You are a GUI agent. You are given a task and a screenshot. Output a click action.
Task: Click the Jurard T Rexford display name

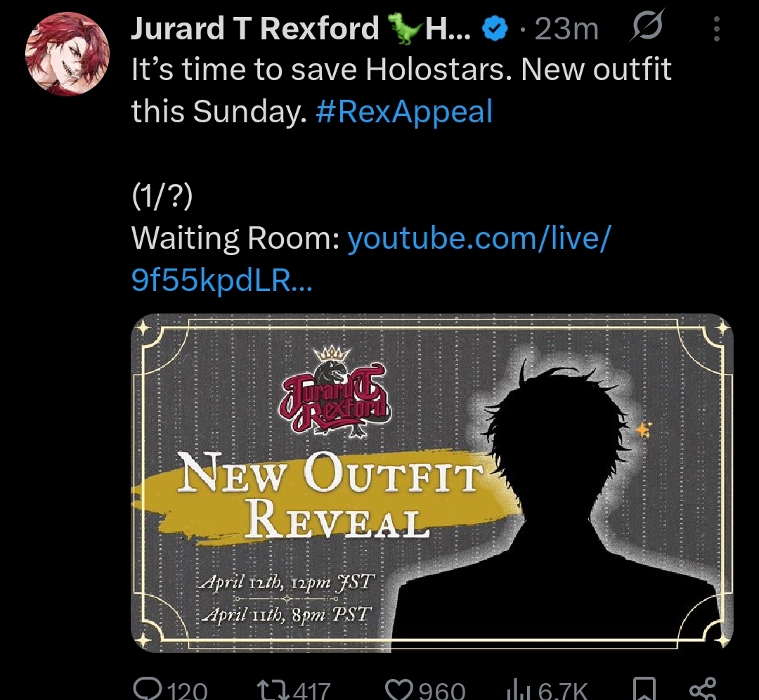point(254,28)
